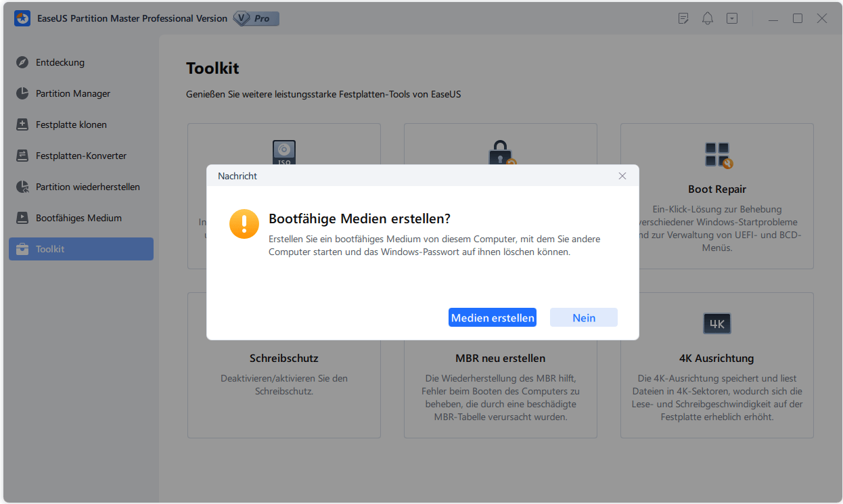Open the MBR neu erstellen tool title
This screenshot has width=843, height=504.
[x=501, y=358]
